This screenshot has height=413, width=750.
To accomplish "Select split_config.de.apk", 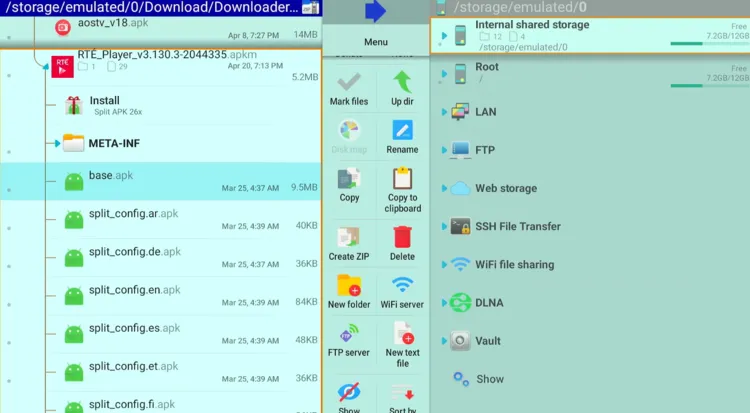I will pos(161,258).
